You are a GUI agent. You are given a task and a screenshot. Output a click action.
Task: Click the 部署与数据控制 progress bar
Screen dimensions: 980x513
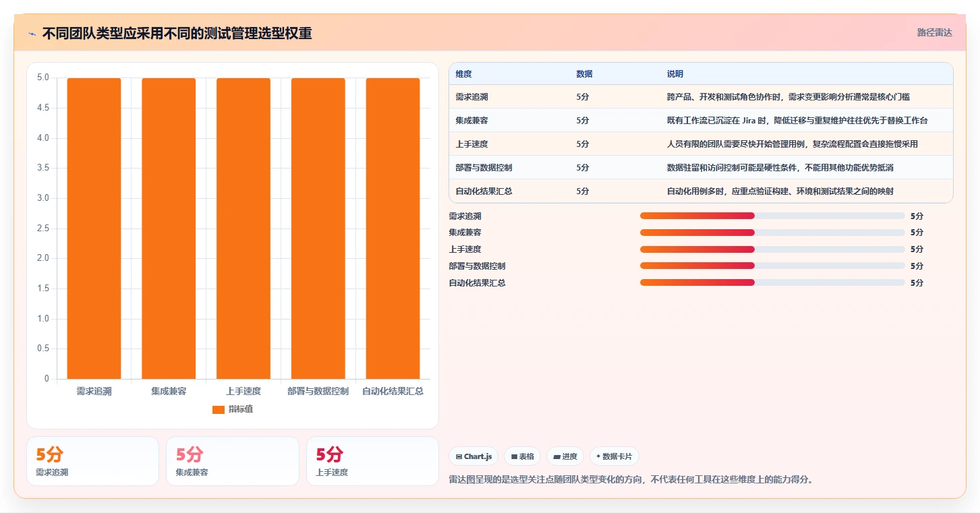772,266
